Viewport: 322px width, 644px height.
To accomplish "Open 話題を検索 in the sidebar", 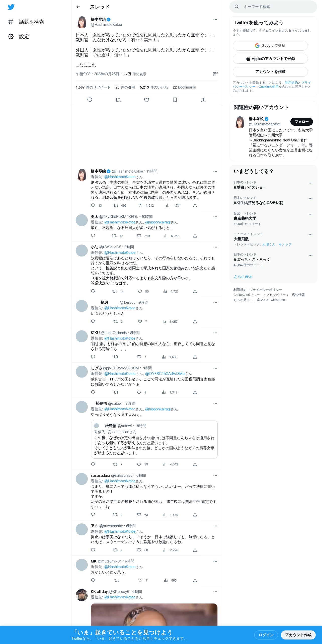I will (26, 22).
